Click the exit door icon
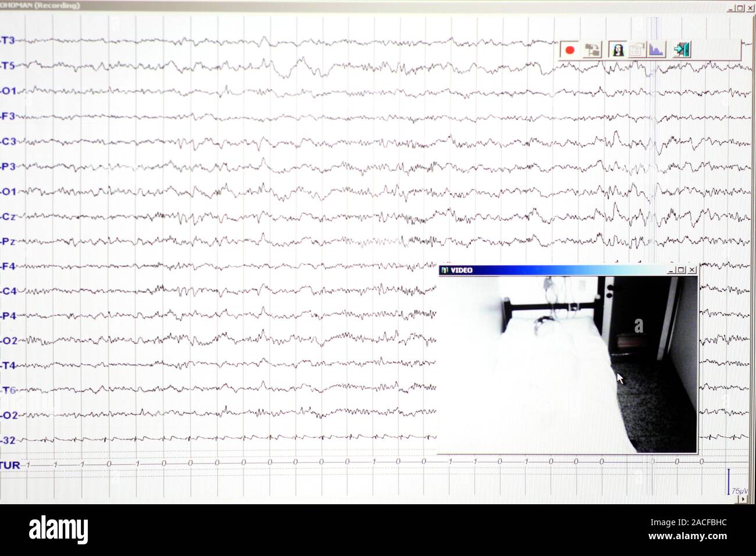The width and height of the screenshot is (756, 556). (x=682, y=50)
